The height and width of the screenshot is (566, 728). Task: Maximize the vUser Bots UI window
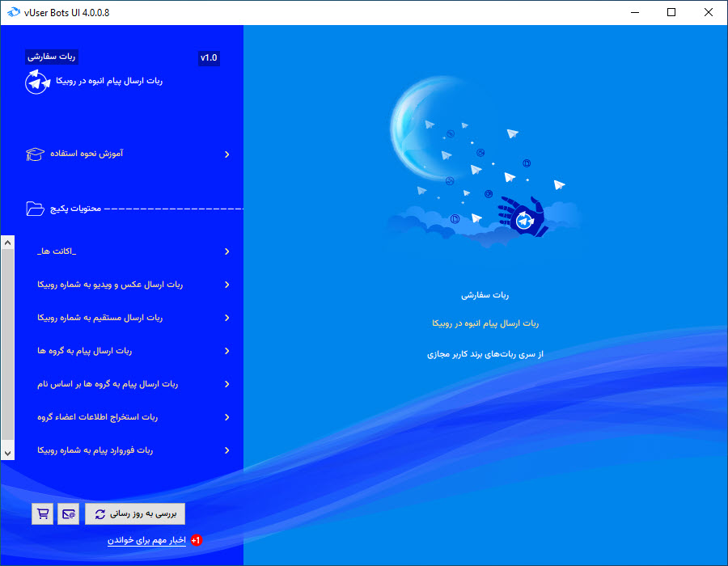click(x=671, y=12)
